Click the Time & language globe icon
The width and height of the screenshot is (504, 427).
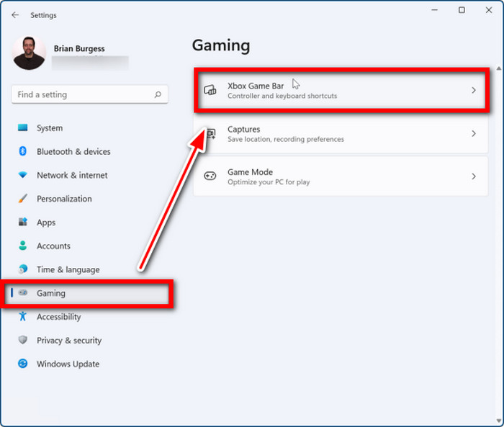click(22, 269)
